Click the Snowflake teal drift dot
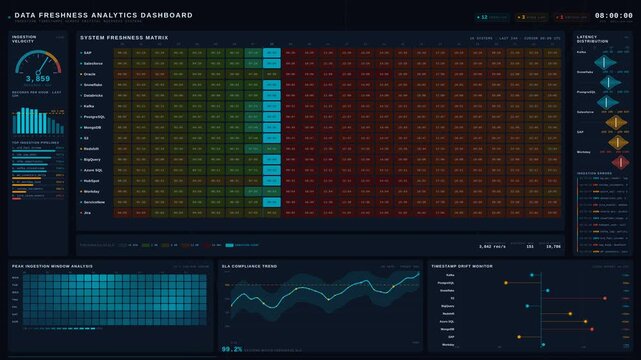Screen dimensions: 641x360 [x=547, y=291]
